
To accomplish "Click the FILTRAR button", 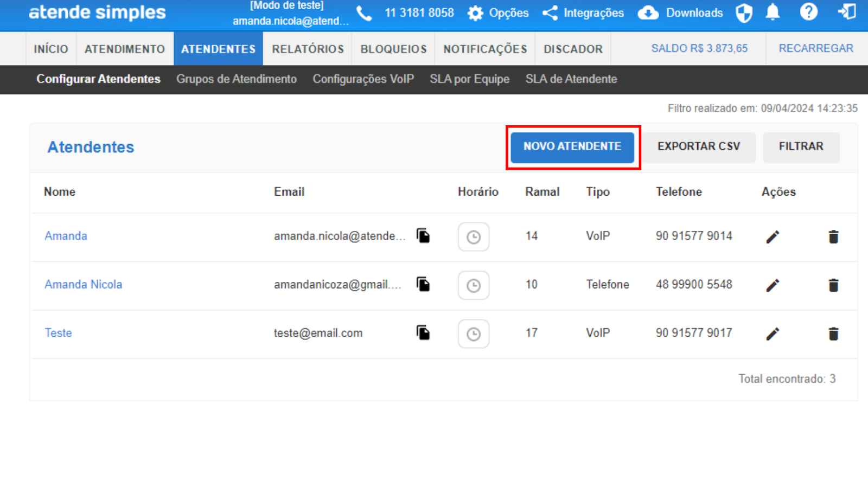I will pos(801,147).
